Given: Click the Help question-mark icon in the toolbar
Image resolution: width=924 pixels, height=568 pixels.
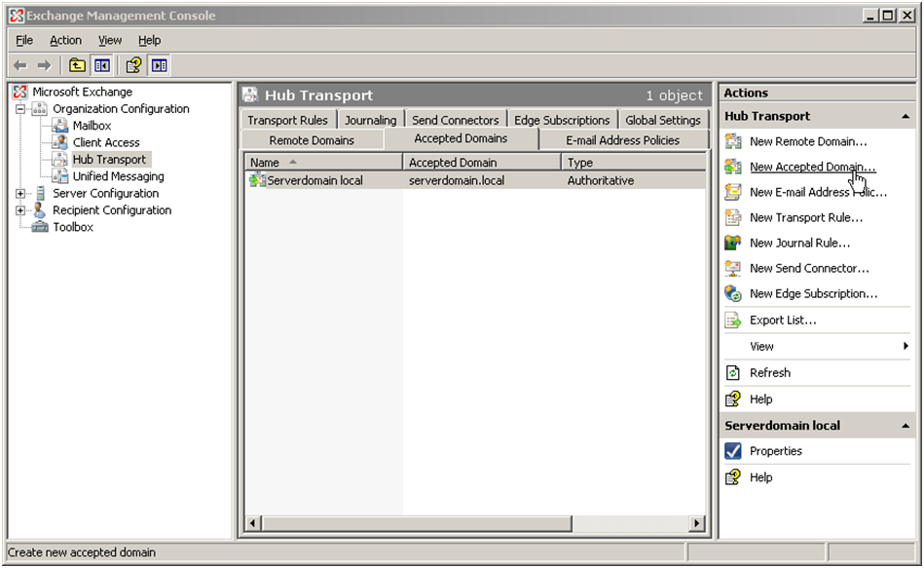Looking at the screenshot, I should point(133,65).
